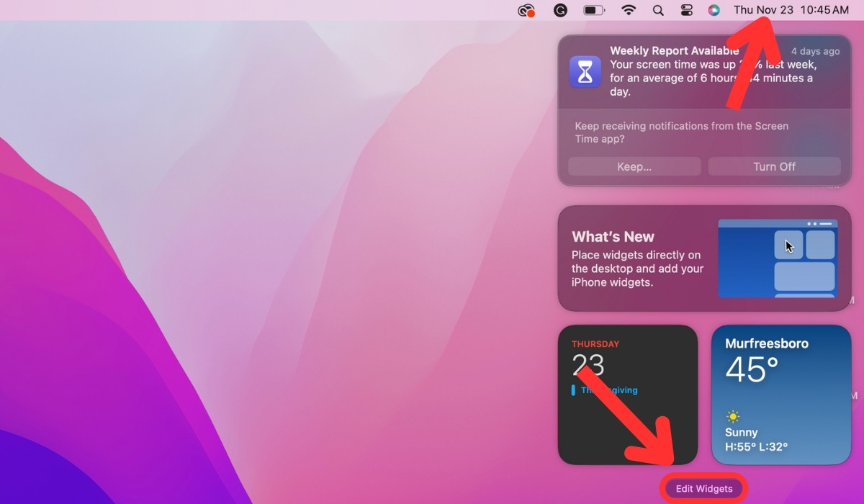Click the Screen Time hourglass icon
This screenshot has width=864, height=504.
click(x=585, y=71)
